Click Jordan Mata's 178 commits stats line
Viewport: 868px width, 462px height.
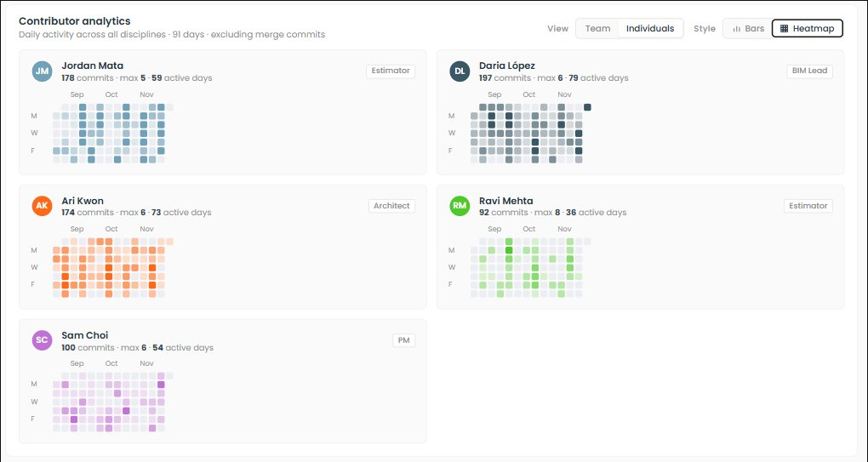(137, 78)
